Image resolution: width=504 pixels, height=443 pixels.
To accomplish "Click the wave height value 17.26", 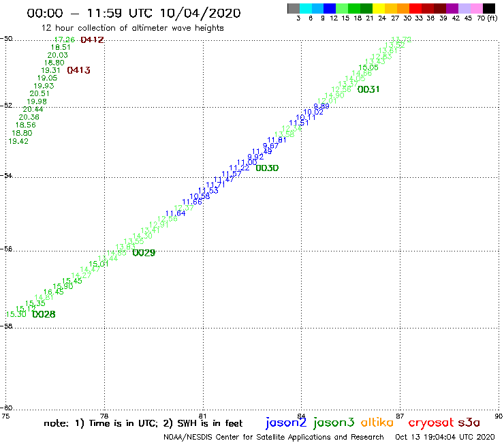I will tap(64, 40).
